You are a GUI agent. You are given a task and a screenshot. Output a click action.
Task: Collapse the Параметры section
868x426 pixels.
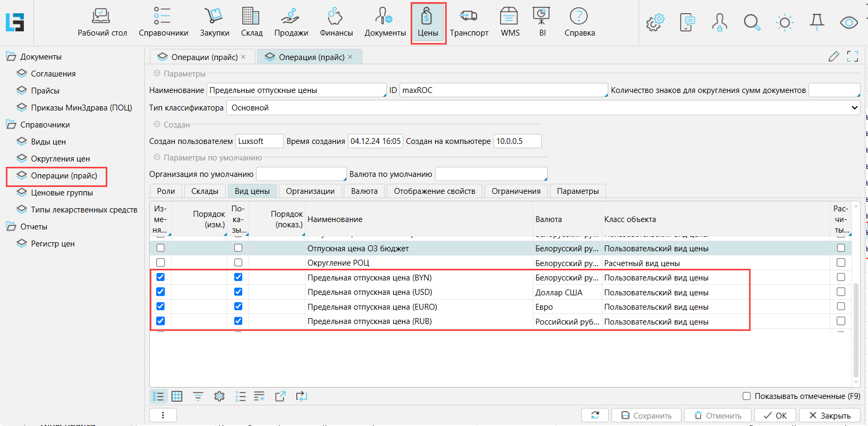(157, 74)
